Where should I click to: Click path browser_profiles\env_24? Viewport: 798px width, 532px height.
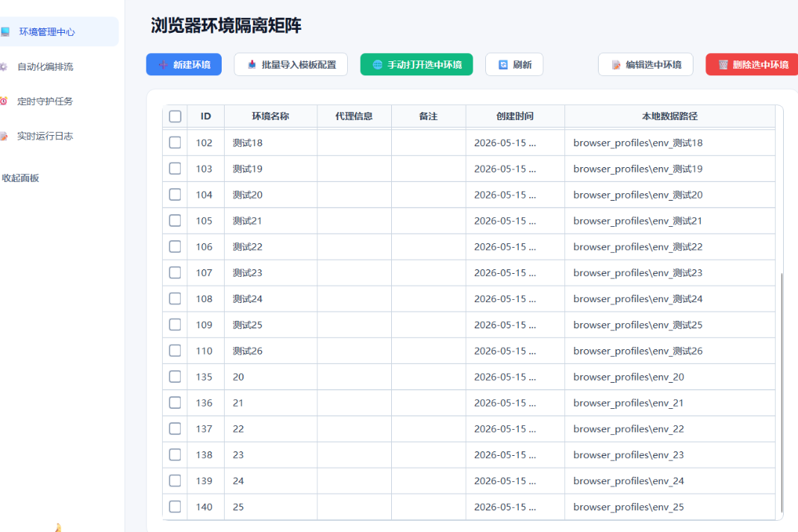(x=629, y=481)
